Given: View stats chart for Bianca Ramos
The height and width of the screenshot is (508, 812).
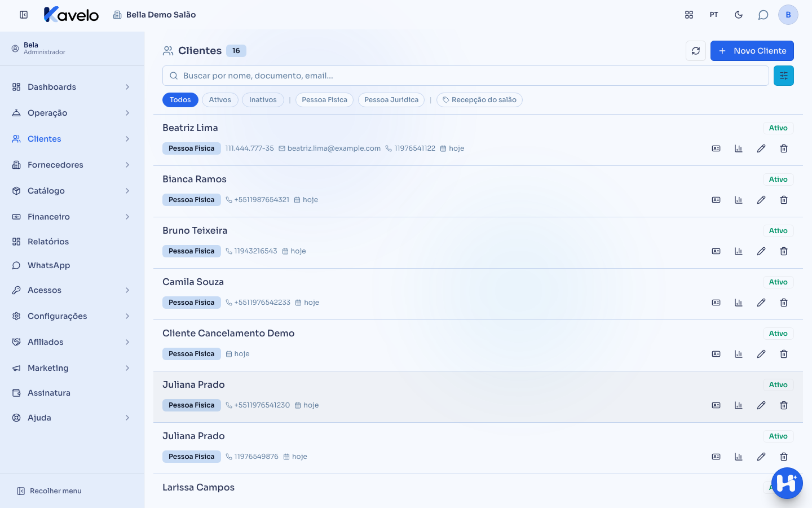Looking at the screenshot, I should [x=739, y=200].
